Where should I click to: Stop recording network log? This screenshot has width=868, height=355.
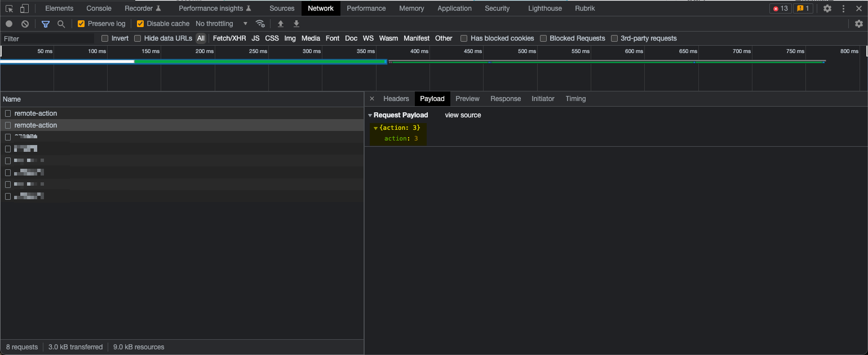point(9,24)
